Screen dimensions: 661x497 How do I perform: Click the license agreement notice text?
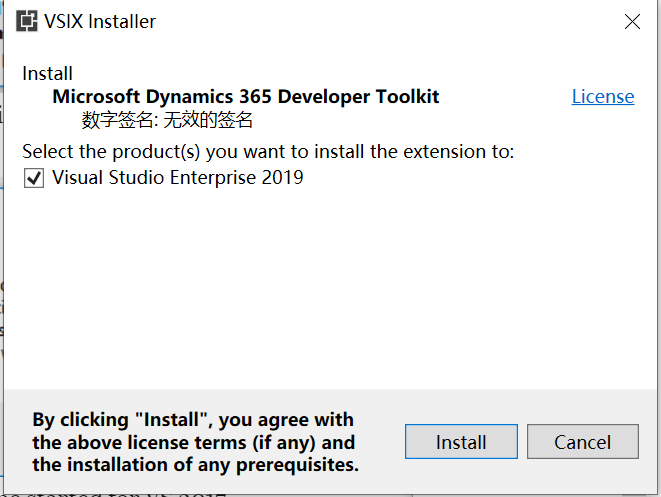(196, 442)
